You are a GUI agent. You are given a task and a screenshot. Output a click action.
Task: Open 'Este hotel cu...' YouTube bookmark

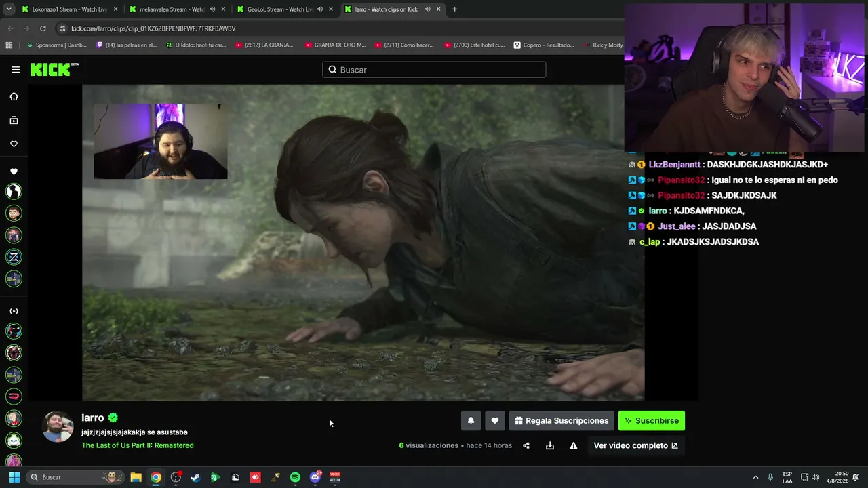tap(475, 45)
